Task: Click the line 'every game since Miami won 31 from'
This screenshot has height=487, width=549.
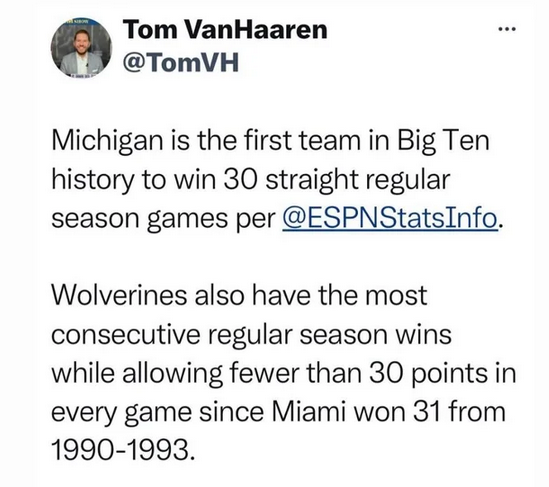Action: 279,413
